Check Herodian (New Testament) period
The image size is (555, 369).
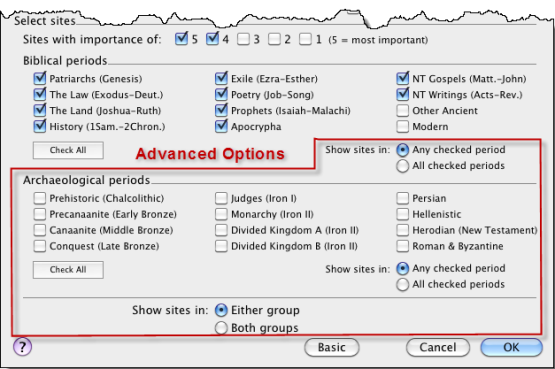[402, 230]
